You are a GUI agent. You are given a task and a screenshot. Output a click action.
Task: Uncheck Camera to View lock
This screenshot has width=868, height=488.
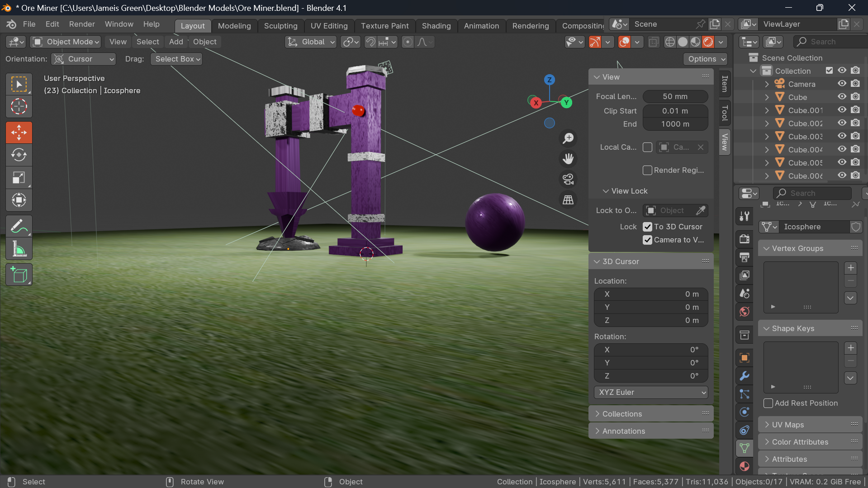[647, 240]
